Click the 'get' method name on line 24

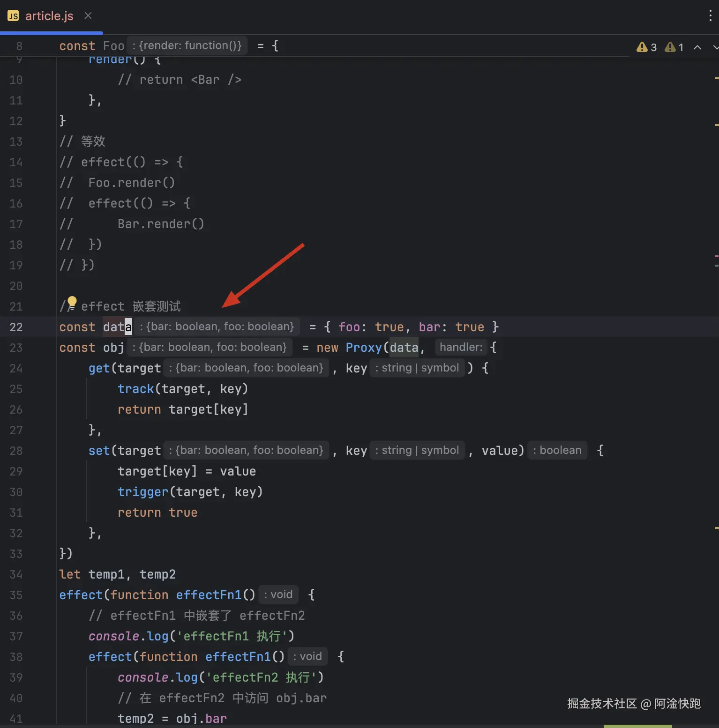(x=99, y=368)
